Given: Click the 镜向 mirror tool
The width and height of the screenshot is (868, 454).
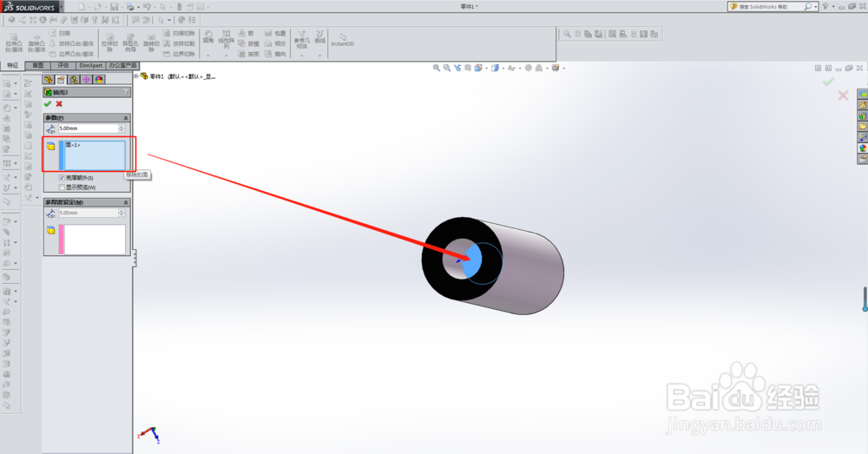Looking at the screenshot, I should click(275, 54).
